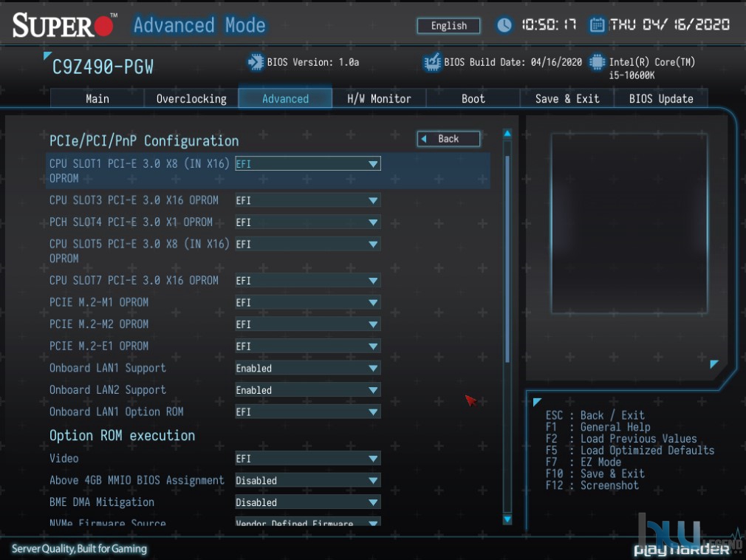Open Onboard LAN1 Option ROM dropdown

click(x=308, y=412)
